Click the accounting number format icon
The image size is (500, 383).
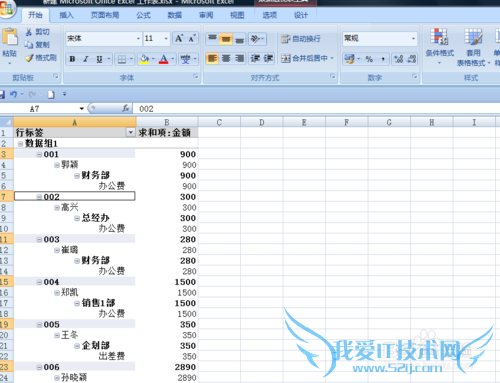(x=349, y=59)
